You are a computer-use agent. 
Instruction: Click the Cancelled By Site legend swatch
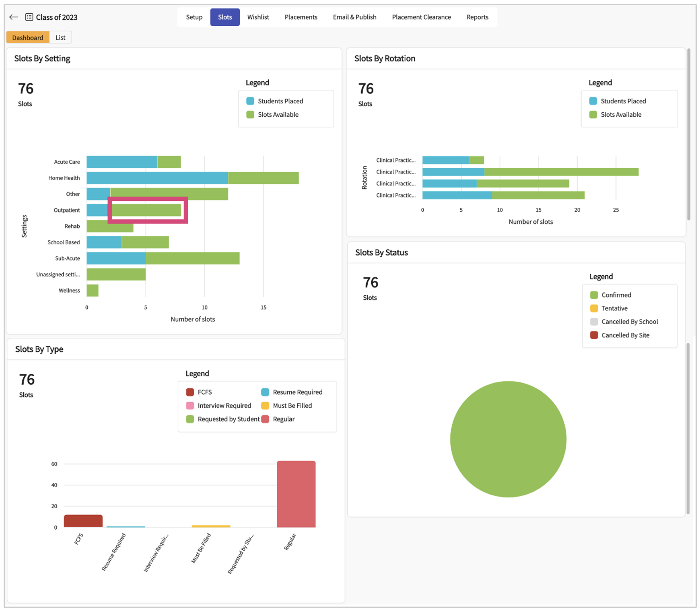pos(594,335)
